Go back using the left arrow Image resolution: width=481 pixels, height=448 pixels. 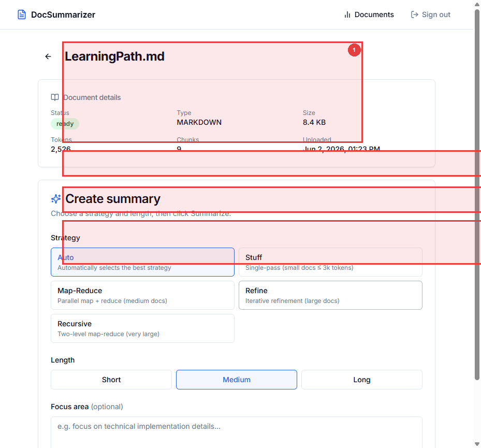pos(48,56)
